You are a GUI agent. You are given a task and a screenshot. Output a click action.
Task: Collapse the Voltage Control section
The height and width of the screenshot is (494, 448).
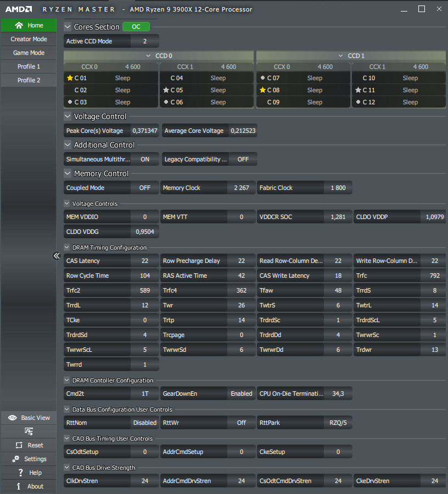point(68,116)
